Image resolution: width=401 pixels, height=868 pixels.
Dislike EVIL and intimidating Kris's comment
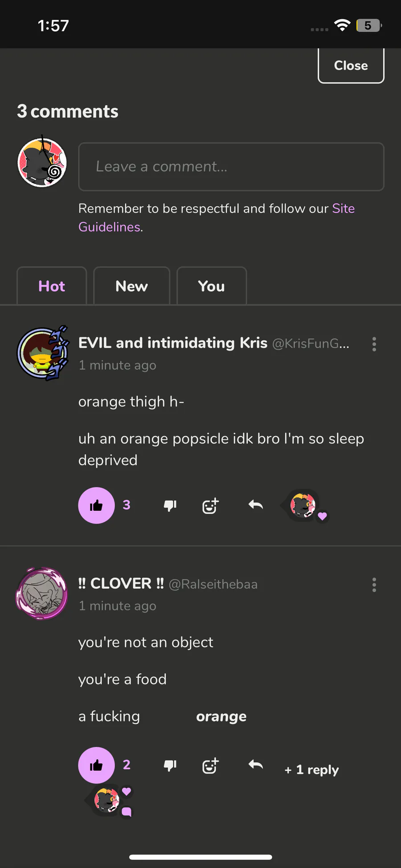click(170, 505)
